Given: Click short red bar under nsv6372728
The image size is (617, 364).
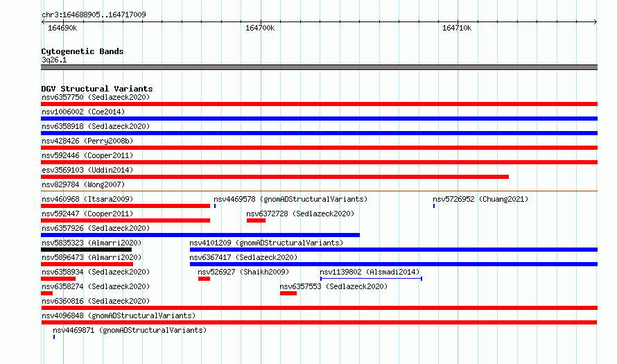Looking at the screenshot, I should click(257, 220).
